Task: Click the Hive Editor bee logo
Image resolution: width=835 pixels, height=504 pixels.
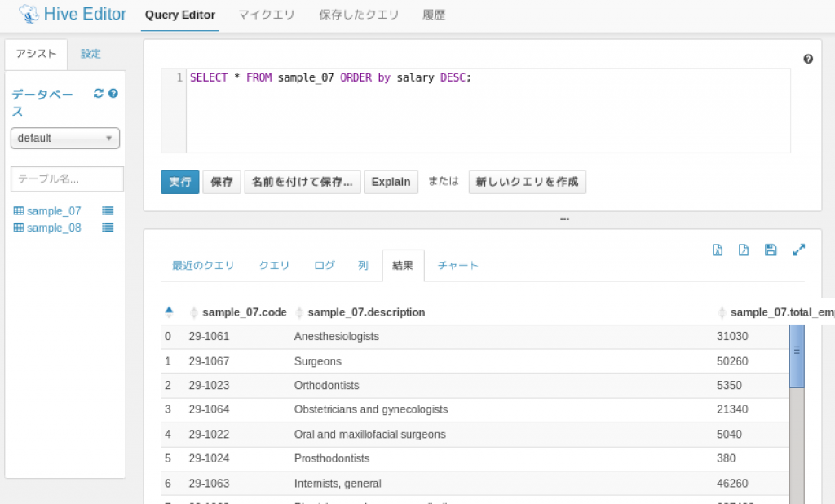Action: [x=29, y=14]
